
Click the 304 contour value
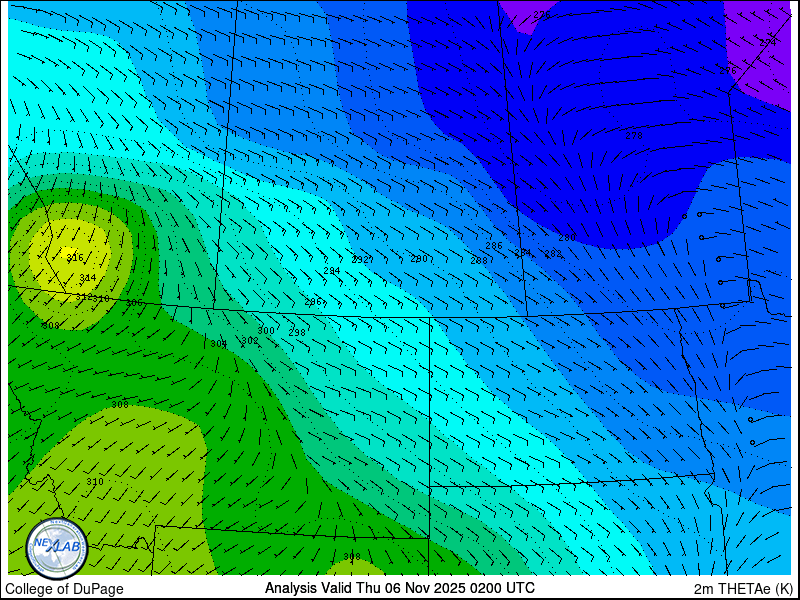pos(218,344)
